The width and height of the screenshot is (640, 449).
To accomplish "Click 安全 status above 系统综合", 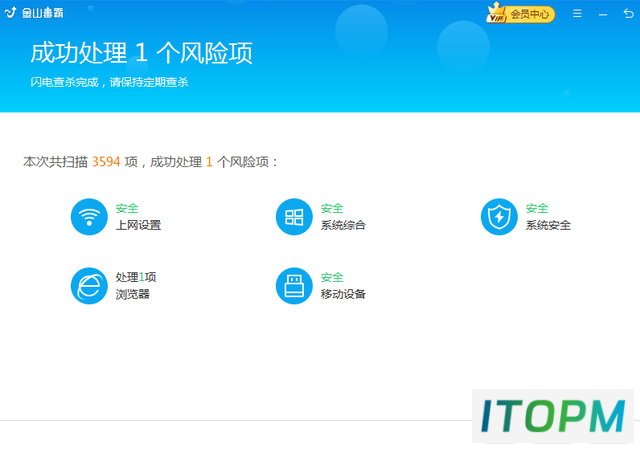I will 332,208.
